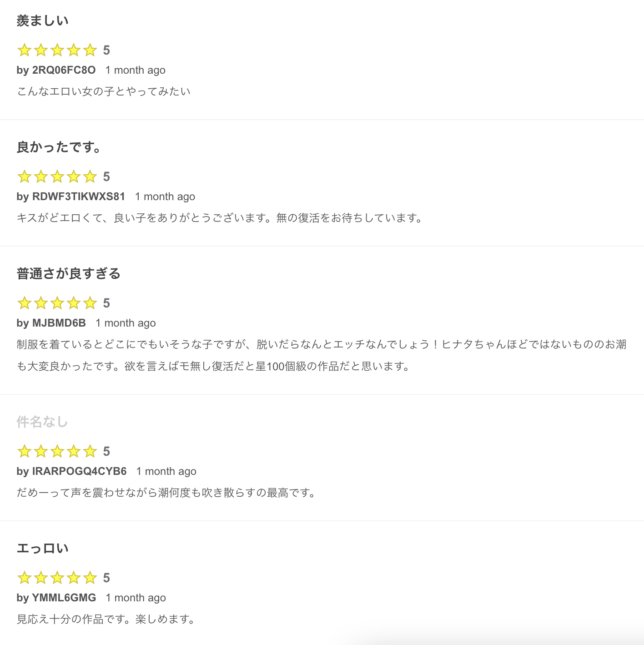The width and height of the screenshot is (644, 645).
Task: Click the rating number beside IRARPOGQ4CYB6's stars
Action: pyautogui.click(x=106, y=451)
